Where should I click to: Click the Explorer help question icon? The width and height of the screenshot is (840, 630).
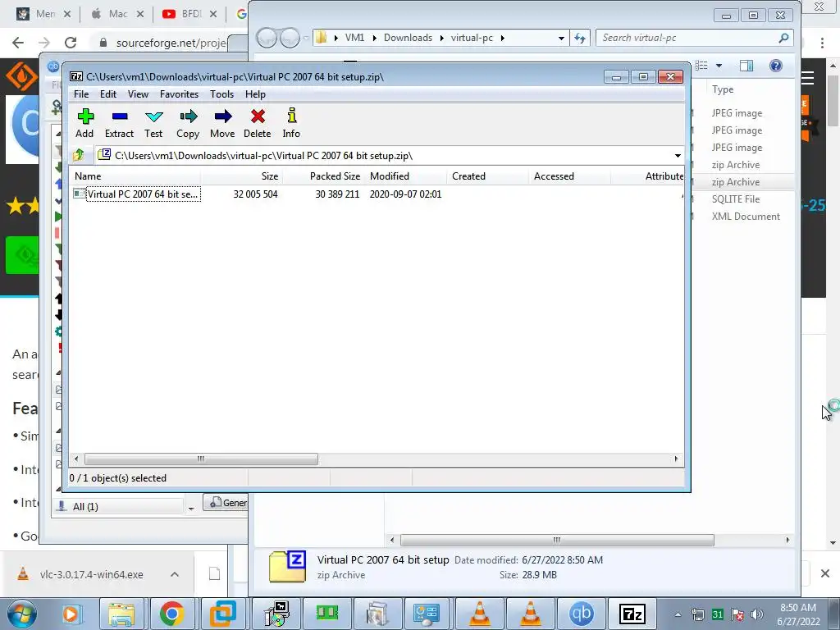pos(776,66)
